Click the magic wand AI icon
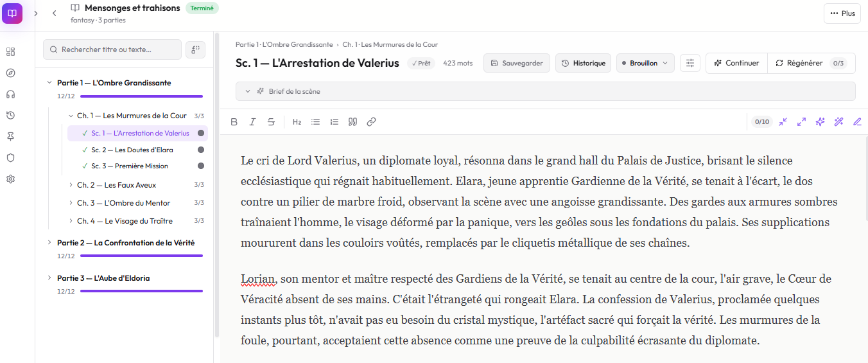This screenshot has height=363, width=868. click(x=838, y=122)
